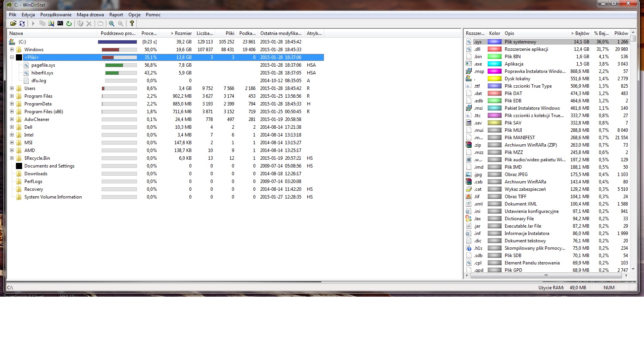Screen dimensions: 644x349
Task: Expand the Users folder node
Action: coord(12,88)
